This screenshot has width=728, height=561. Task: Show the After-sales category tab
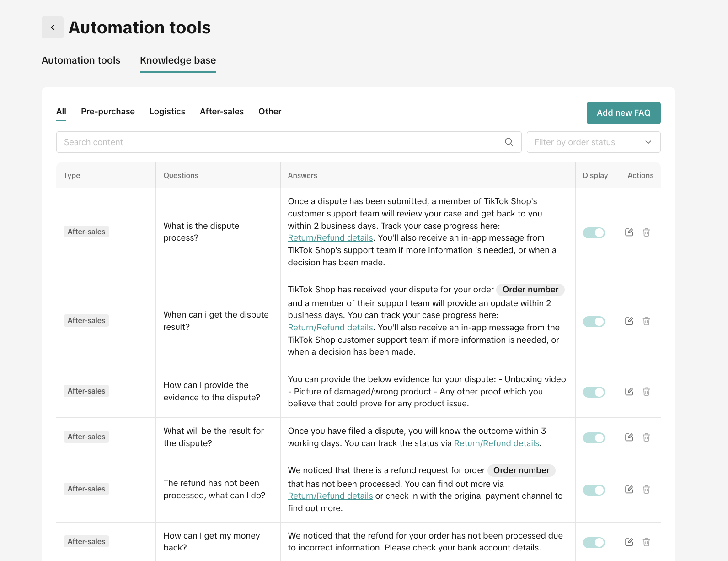pos(222,112)
